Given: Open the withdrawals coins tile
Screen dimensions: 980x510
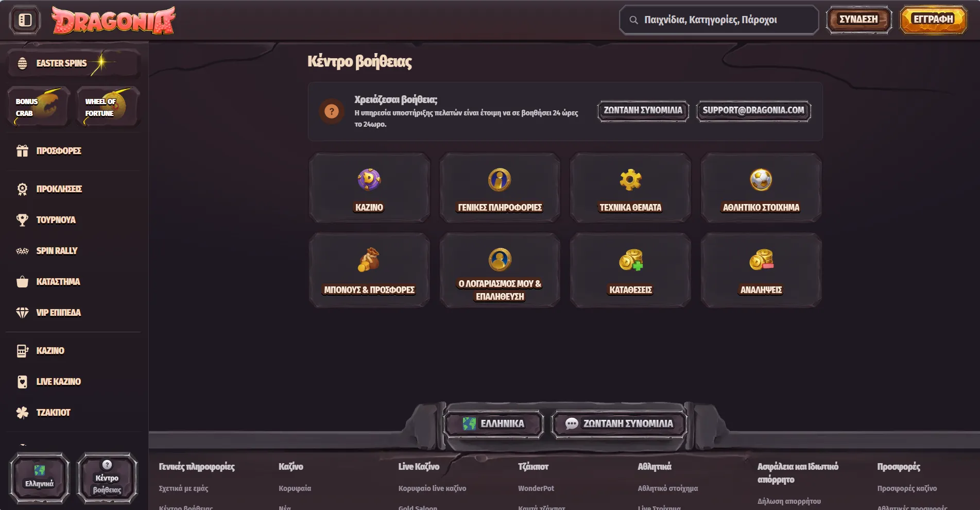Looking at the screenshot, I should (x=761, y=270).
